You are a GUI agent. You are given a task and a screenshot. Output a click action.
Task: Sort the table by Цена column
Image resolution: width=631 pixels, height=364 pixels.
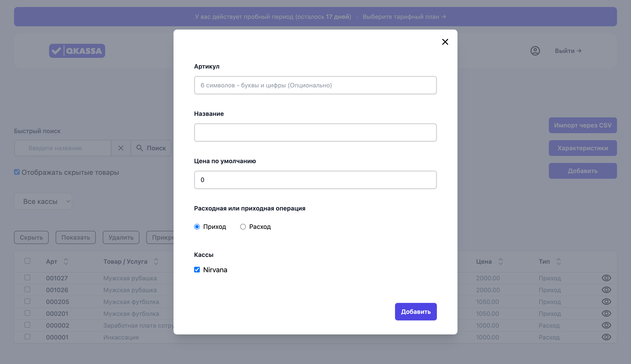500,262
